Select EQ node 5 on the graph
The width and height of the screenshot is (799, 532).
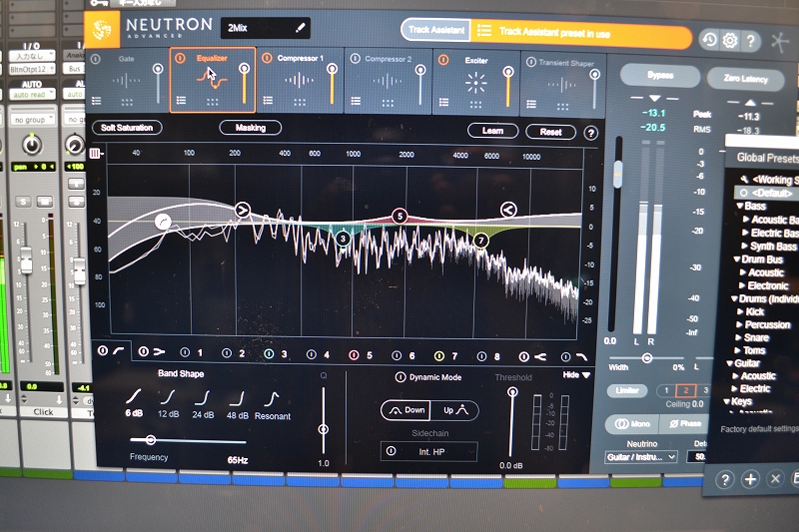point(400,217)
